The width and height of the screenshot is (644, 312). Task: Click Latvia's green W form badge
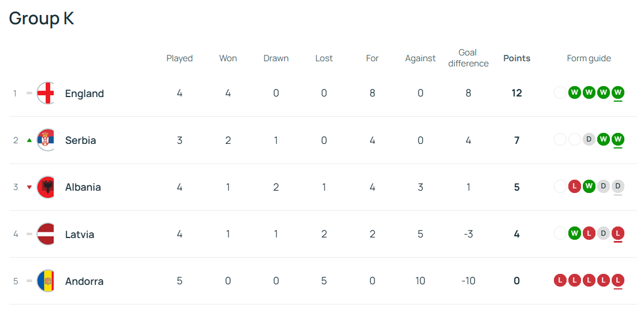coord(575,234)
